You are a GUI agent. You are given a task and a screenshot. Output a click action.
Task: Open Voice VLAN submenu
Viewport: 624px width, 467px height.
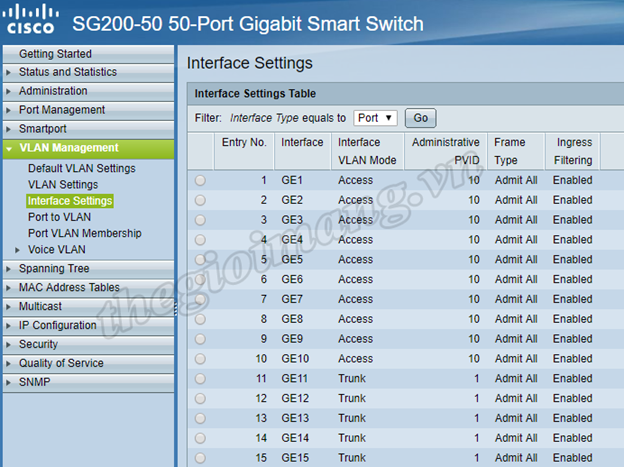(57, 250)
